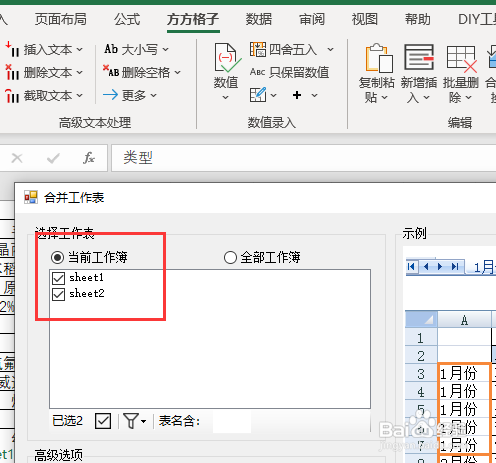The image size is (496, 463).
Task: Click the 删除文本 icon
Action: pyautogui.click(x=12, y=72)
